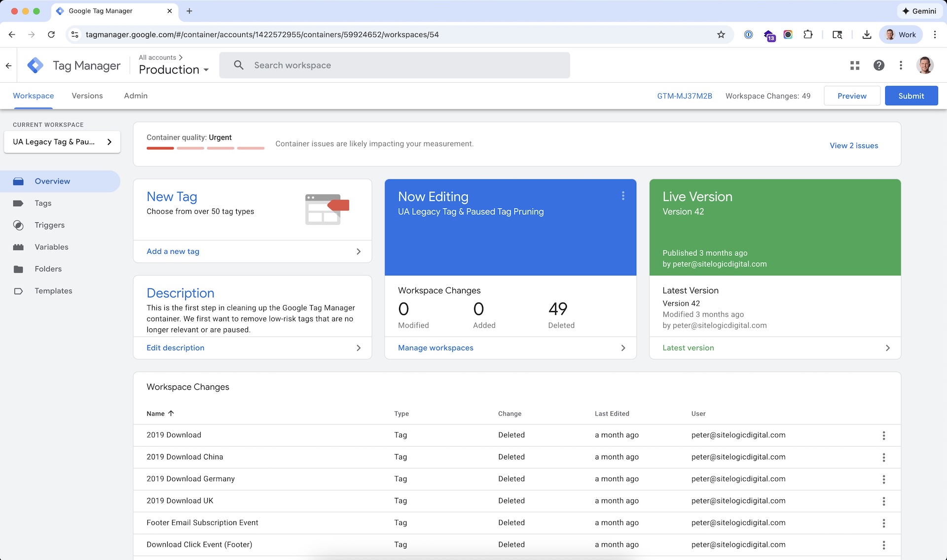947x560 pixels.
Task: Click the search magnifier in workspace search
Action: point(239,65)
